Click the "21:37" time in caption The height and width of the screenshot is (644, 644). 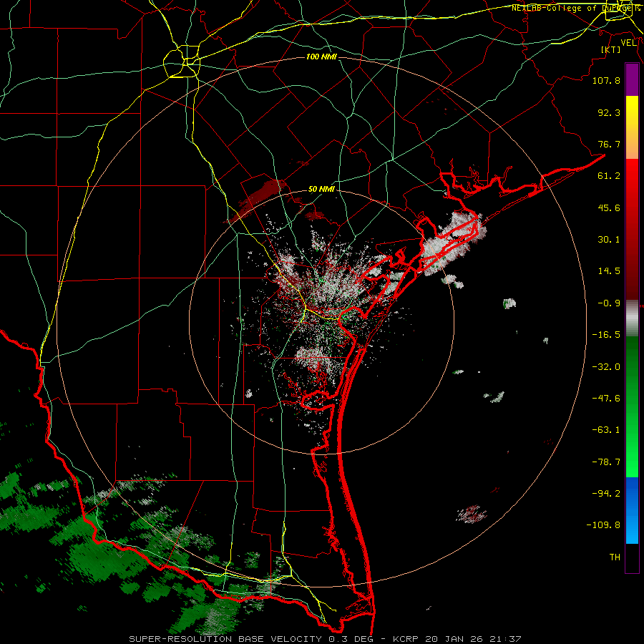(x=505, y=639)
